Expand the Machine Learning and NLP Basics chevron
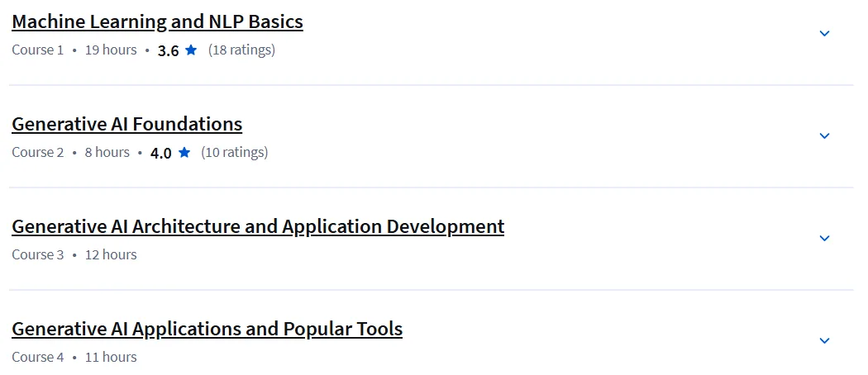Viewport: 868px width, 375px height. coord(824,34)
